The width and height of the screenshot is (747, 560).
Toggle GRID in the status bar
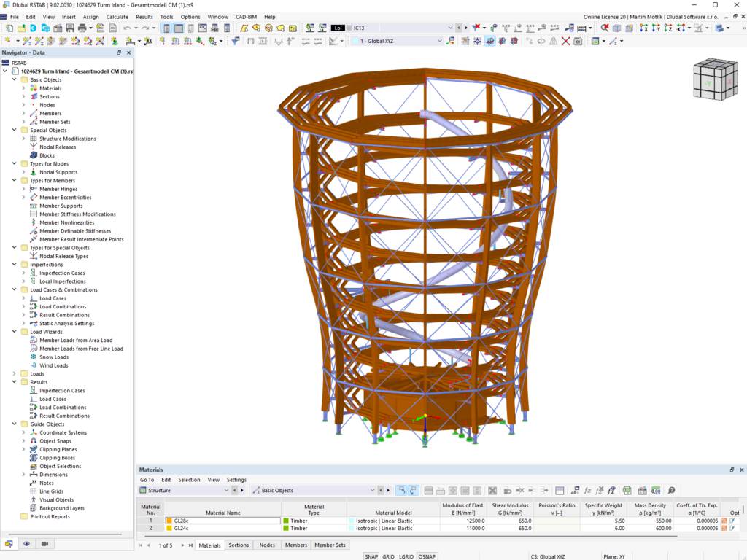[x=388, y=556]
